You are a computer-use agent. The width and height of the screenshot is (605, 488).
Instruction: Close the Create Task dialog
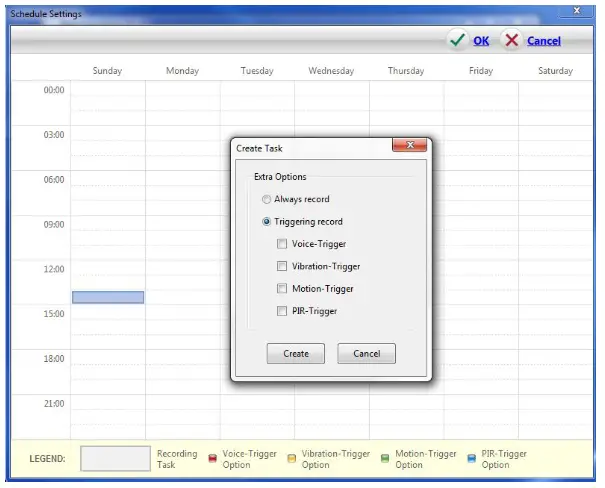tap(410, 145)
